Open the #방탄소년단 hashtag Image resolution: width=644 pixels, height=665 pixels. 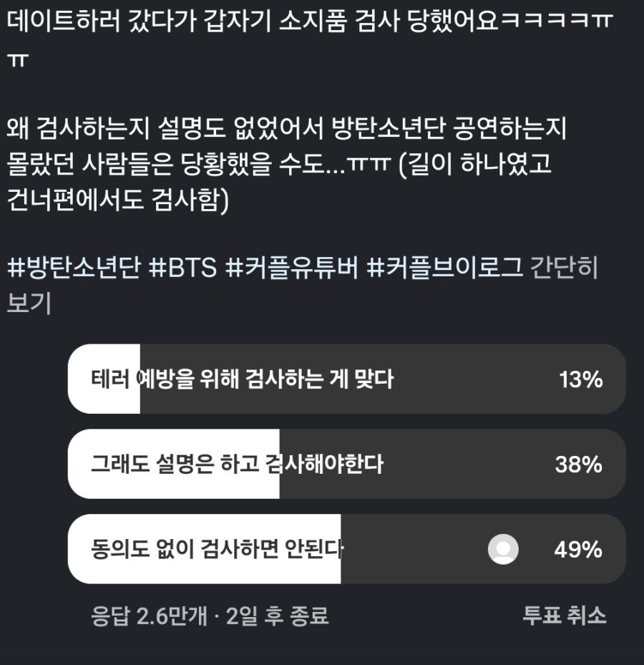pyautogui.click(x=74, y=268)
